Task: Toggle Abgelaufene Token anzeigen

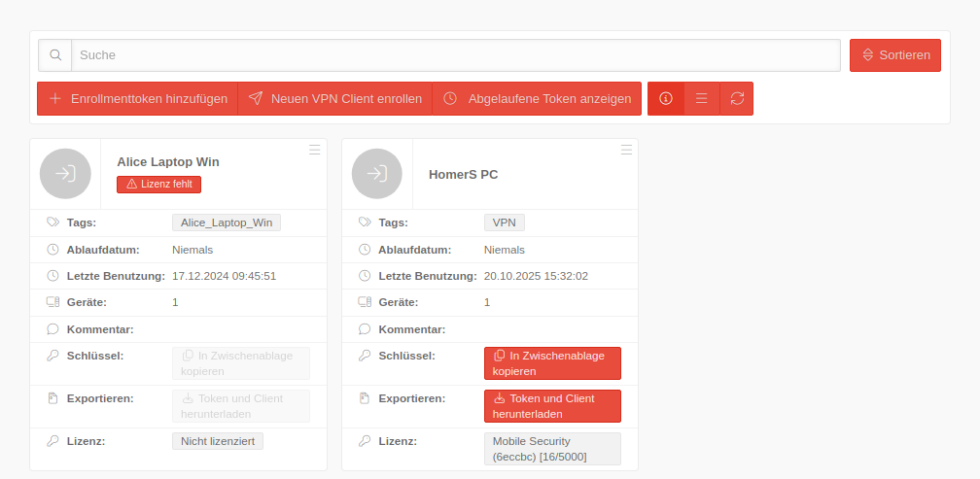Action: (x=537, y=98)
